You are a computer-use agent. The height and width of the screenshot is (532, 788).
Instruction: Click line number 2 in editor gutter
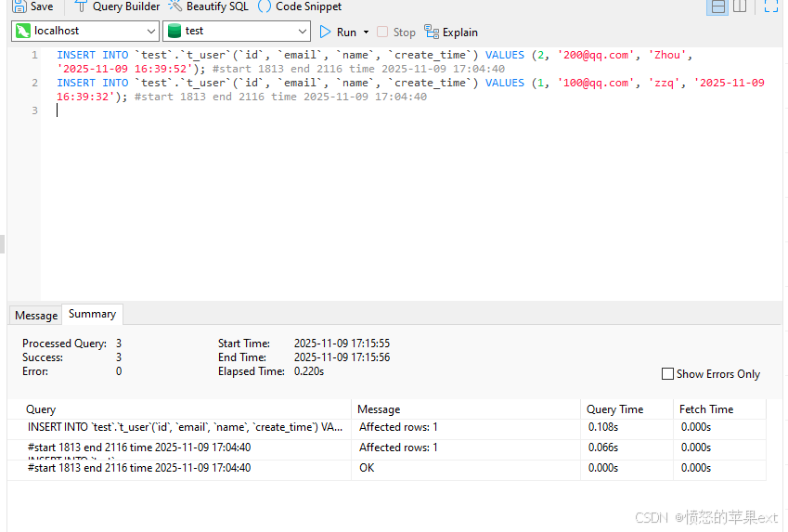point(34,83)
